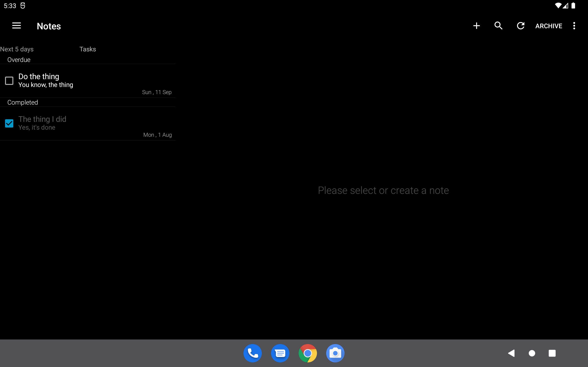Click the refresh sync icon
The width and height of the screenshot is (588, 367).
(520, 26)
